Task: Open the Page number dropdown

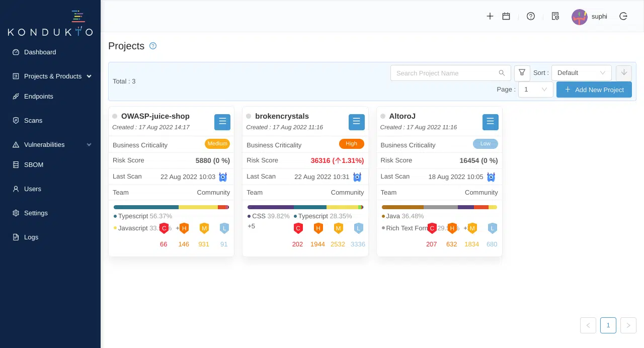Action: pos(535,89)
